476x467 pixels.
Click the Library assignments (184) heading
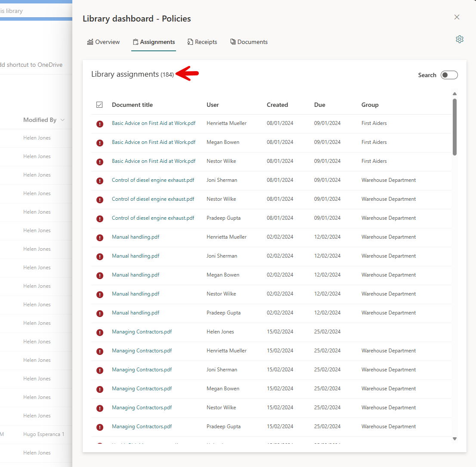tap(133, 74)
